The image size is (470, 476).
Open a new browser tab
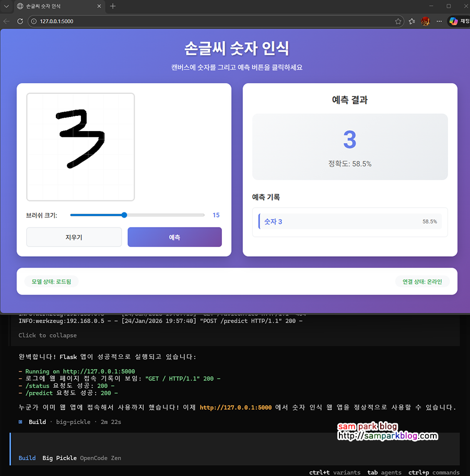click(x=113, y=6)
